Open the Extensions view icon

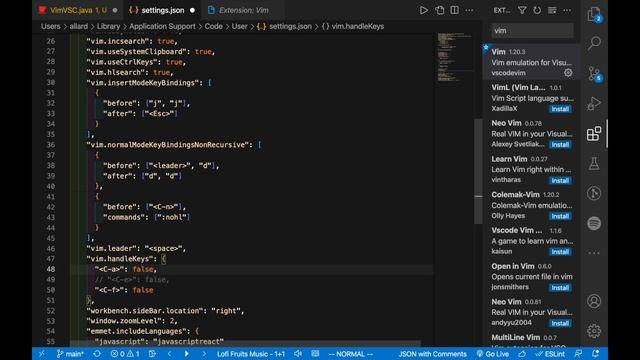(594, 133)
